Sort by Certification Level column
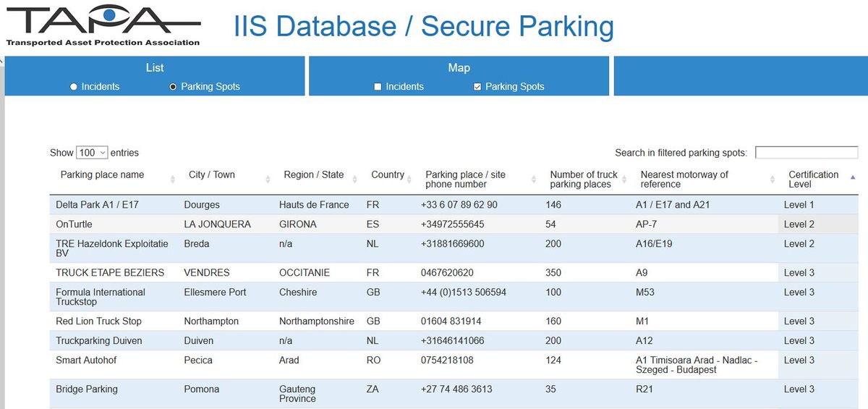The height and width of the screenshot is (409, 868). [813, 180]
